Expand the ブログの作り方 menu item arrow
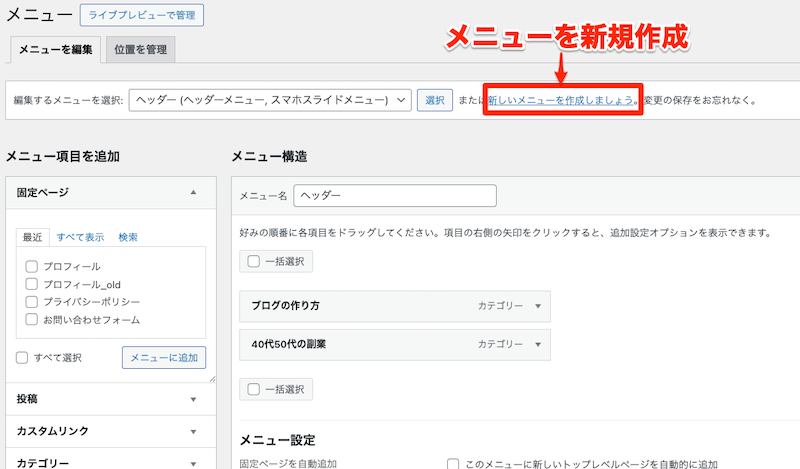800x469 pixels. [x=538, y=306]
